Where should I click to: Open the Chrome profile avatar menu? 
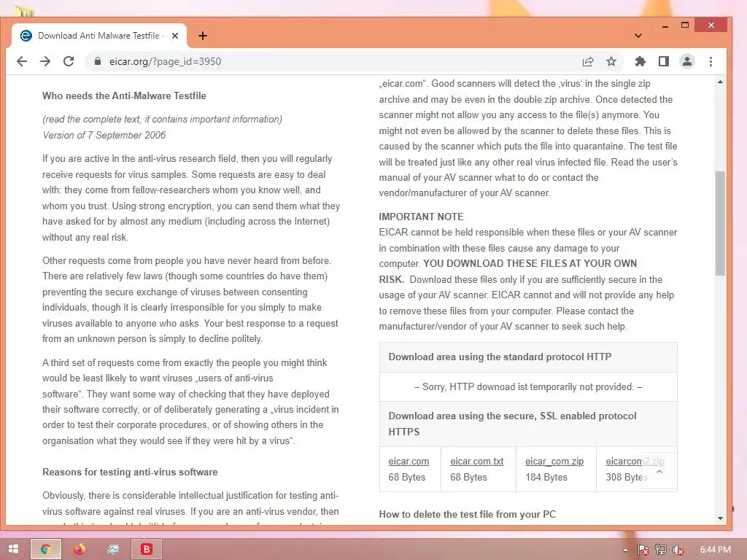(687, 61)
